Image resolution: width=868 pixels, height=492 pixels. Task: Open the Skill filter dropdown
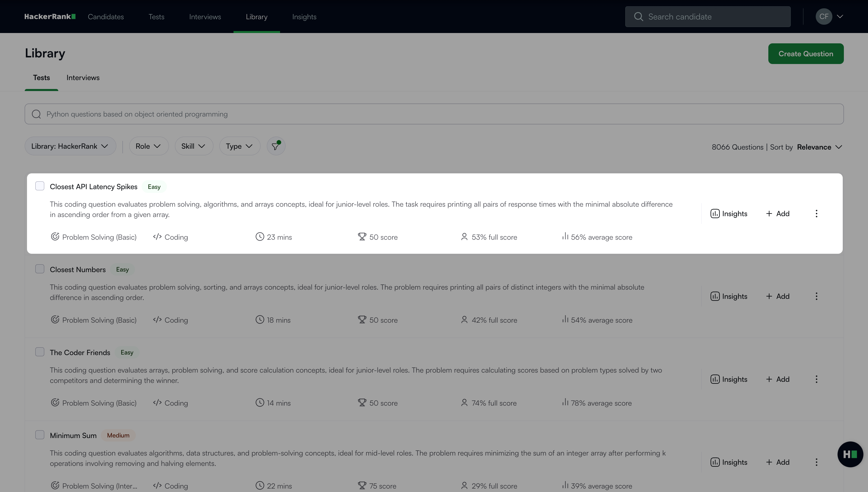(x=193, y=146)
